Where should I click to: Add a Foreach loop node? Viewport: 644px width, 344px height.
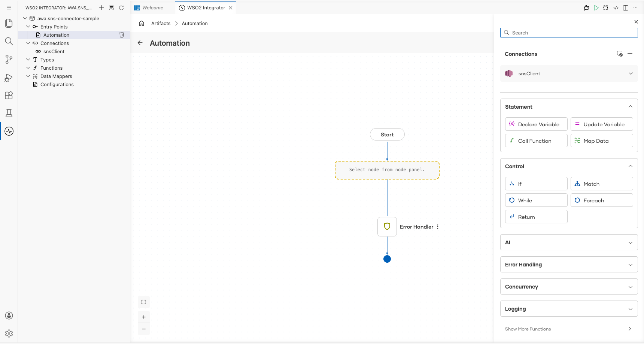(x=602, y=200)
